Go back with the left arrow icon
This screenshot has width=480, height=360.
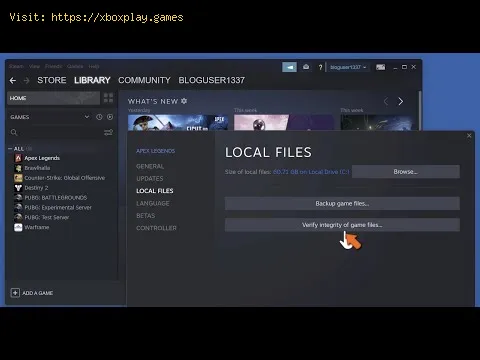(x=13, y=80)
